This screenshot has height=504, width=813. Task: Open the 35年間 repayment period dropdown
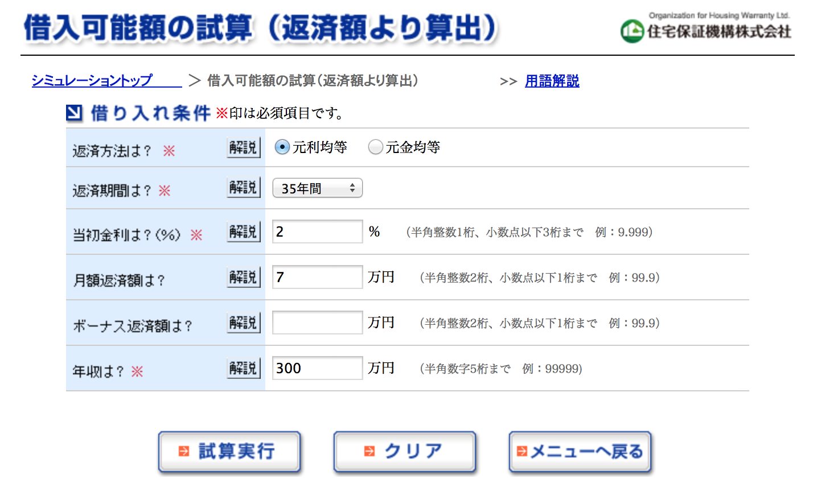pos(317,188)
